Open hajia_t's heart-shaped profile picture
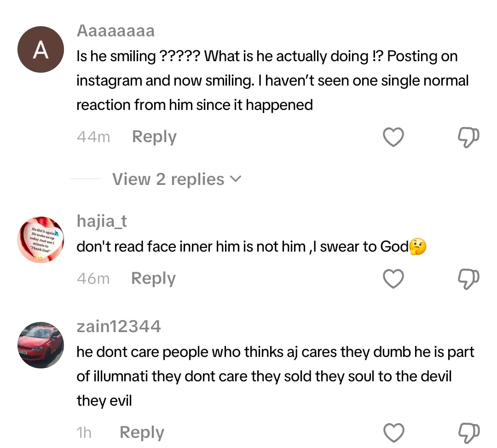Screen dimensions: 497x448 (40, 239)
